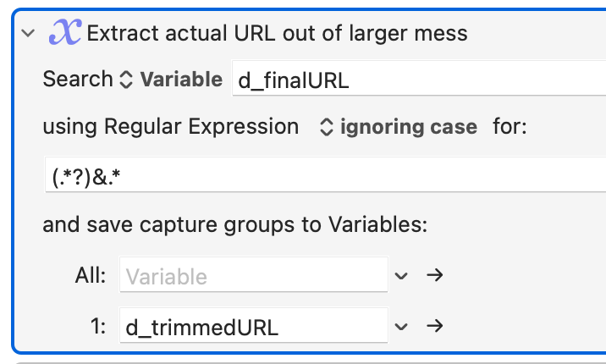Focus the All capture Variable field
The height and width of the screenshot is (364, 606).
[254, 274]
